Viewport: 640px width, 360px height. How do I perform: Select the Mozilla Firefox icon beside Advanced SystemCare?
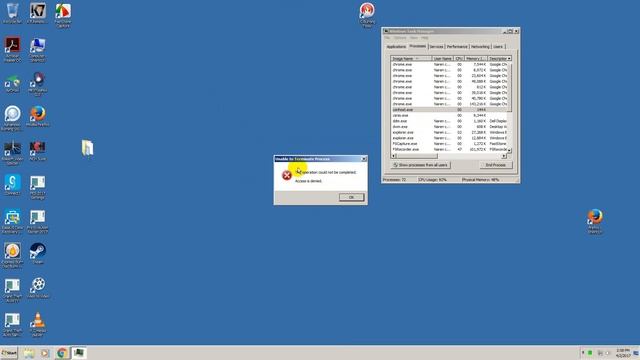[x=38, y=117]
